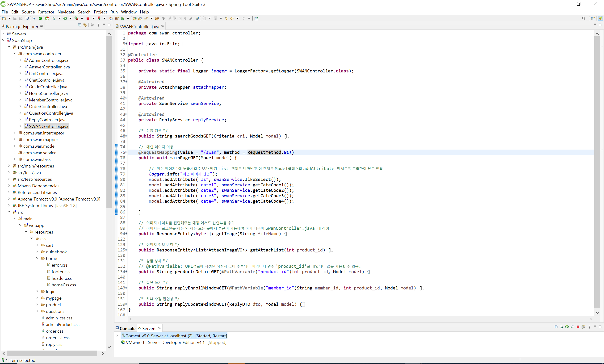Click the Boot Dashboard green power icon
604x364 pixels.
coord(40,18)
